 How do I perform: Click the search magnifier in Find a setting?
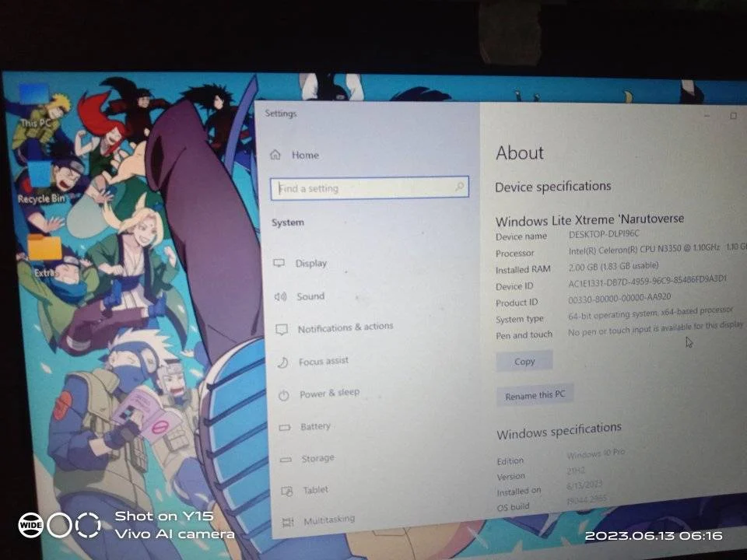pos(459,186)
